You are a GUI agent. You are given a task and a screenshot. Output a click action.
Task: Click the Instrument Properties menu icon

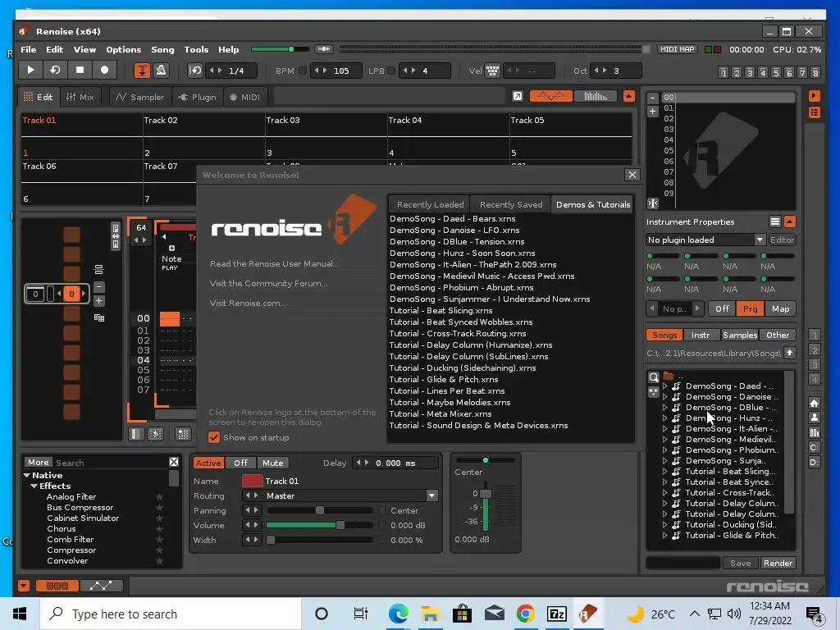coord(774,221)
